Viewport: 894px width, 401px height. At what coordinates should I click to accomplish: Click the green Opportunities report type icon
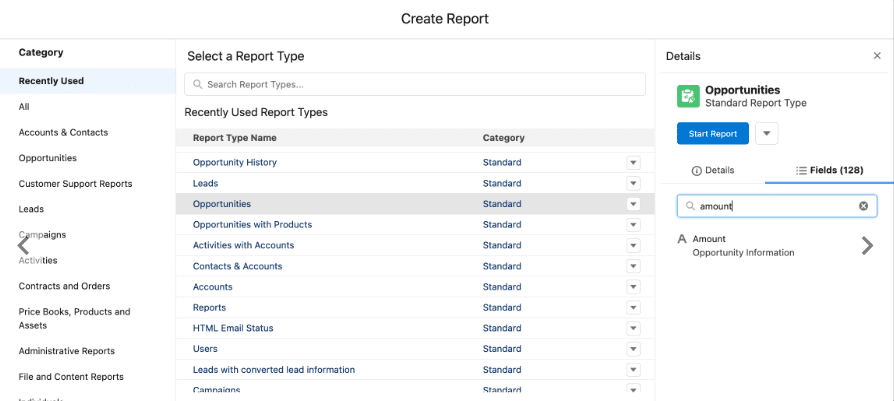coord(688,96)
